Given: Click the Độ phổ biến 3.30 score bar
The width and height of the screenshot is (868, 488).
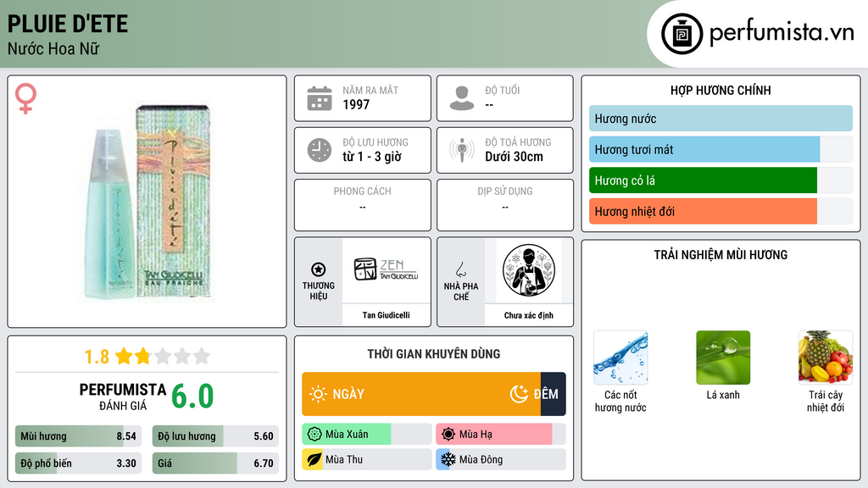Looking at the screenshot, I should tap(78, 463).
